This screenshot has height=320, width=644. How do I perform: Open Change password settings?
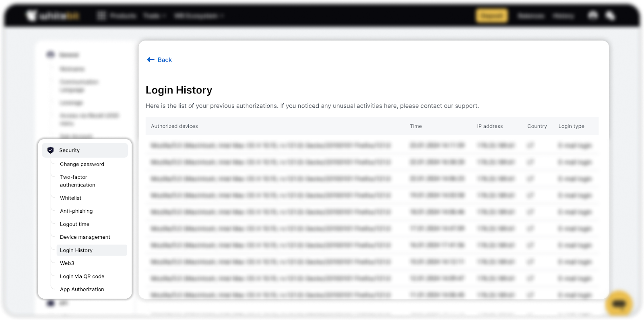click(x=82, y=164)
